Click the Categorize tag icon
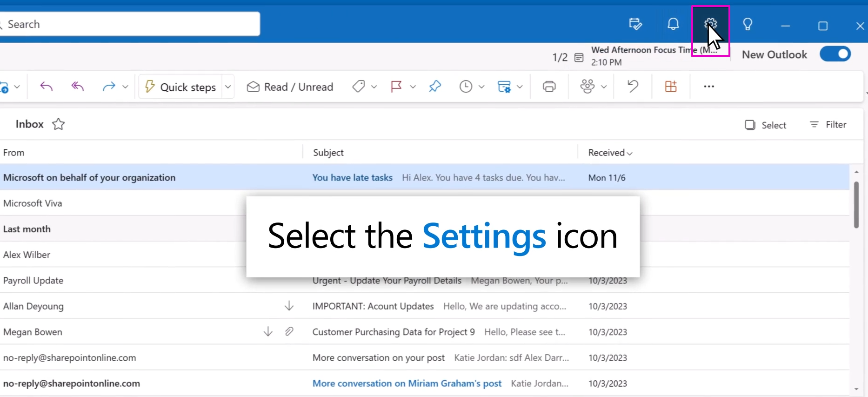The height and width of the screenshot is (397, 868). (x=359, y=87)
